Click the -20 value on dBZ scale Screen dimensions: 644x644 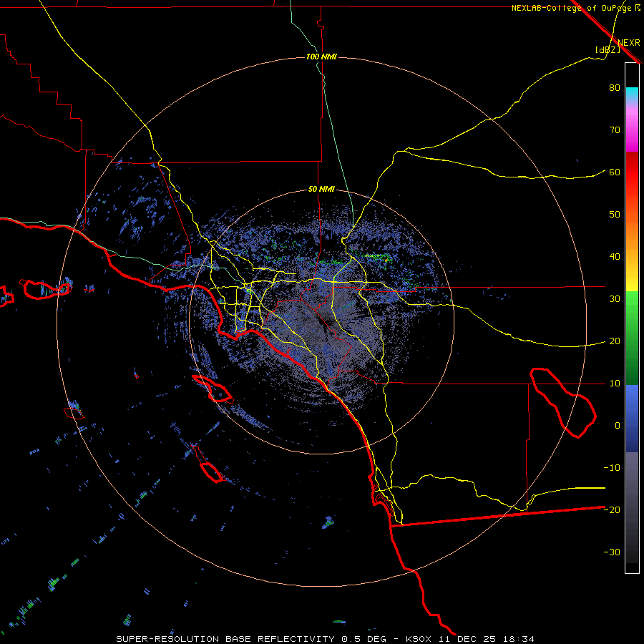pos(612,510)
